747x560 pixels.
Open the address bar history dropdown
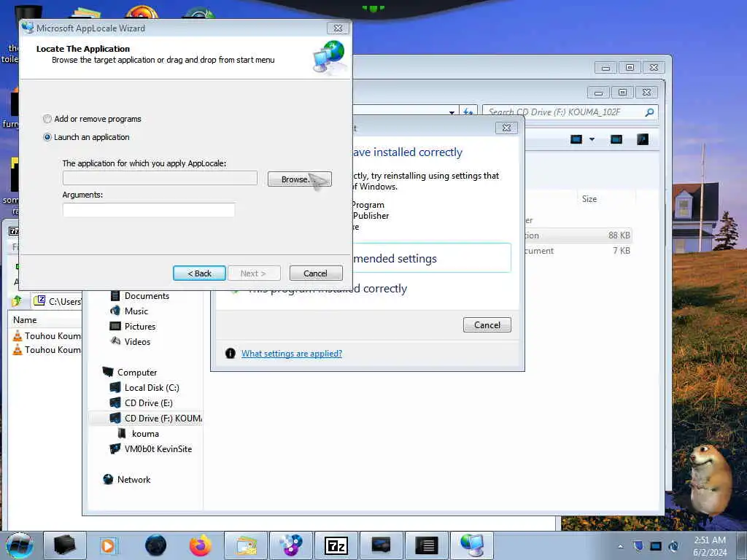tap(452, 112)
